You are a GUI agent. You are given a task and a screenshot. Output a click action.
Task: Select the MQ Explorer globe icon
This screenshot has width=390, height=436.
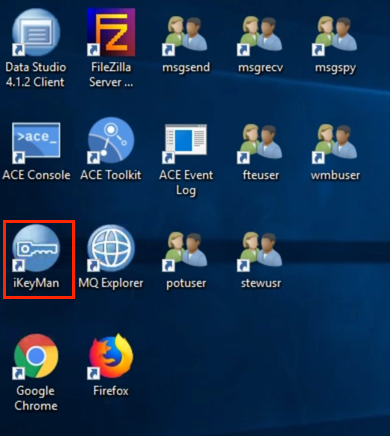coord(111,248)
